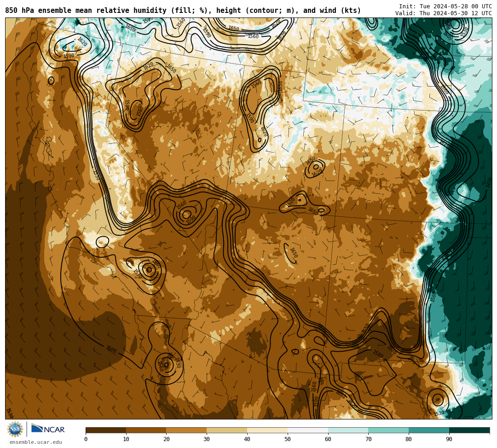Click the 90-100 darkest green colorbar segment
The image size is (497, 448).
coord(469,430)
